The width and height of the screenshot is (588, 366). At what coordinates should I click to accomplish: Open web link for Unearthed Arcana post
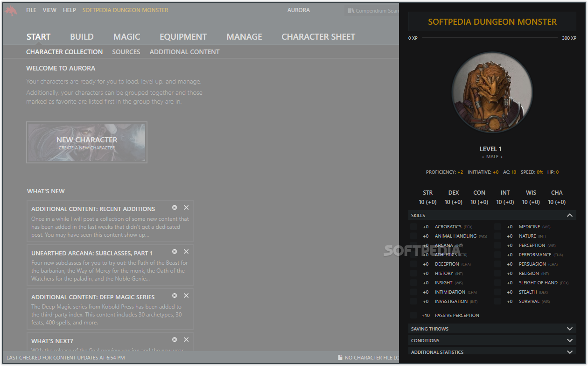[x=175, y=252]
